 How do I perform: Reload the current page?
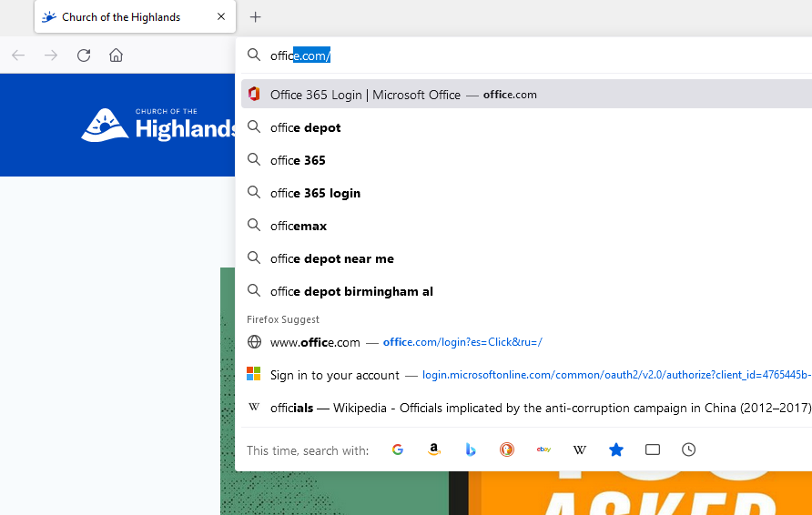click(x=84, y=56)
